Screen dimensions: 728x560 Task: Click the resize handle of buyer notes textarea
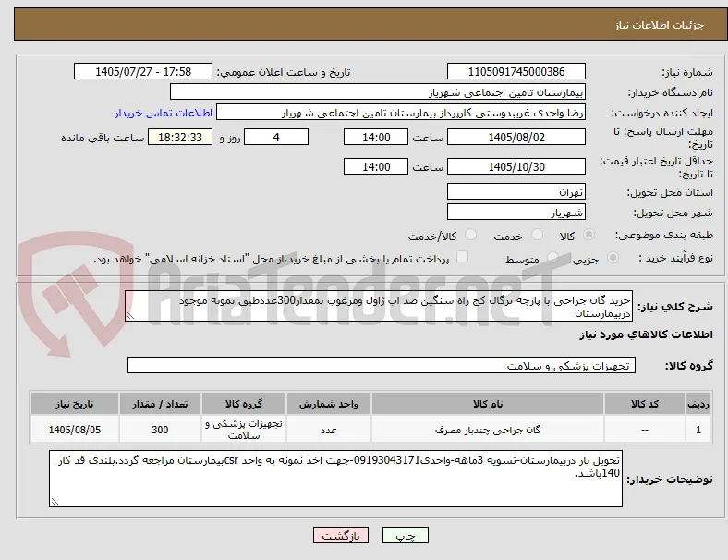coord(55,501)
